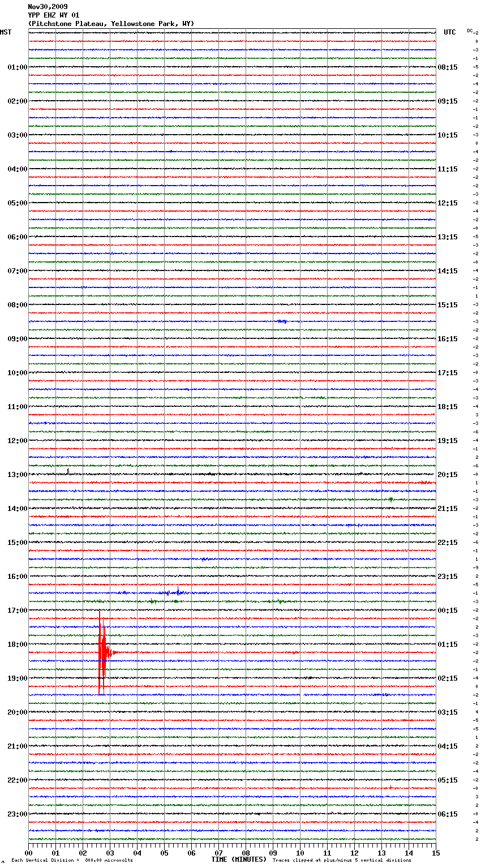Select the 13:00 MST time label

coord(18,475)
